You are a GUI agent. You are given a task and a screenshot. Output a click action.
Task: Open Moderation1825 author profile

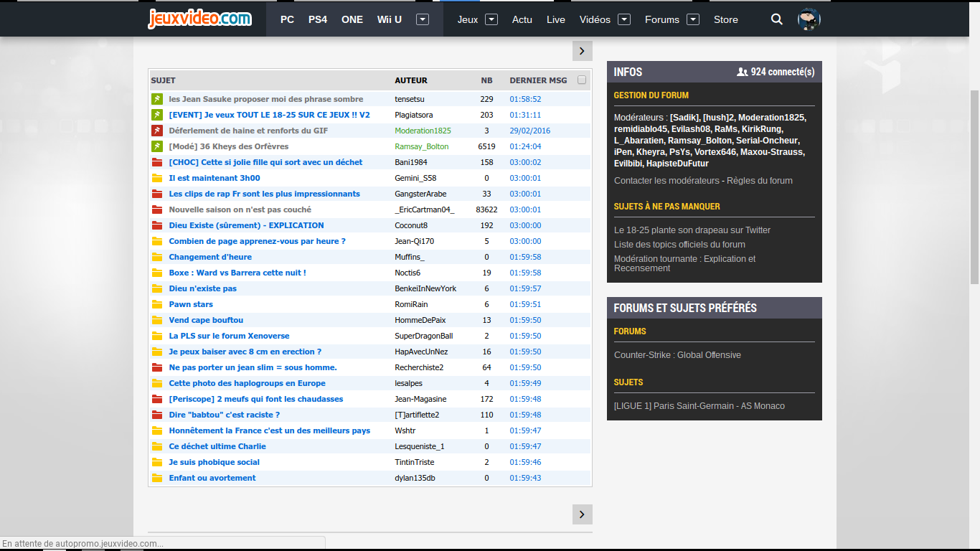pyautogui.click(x=423, y=131)
